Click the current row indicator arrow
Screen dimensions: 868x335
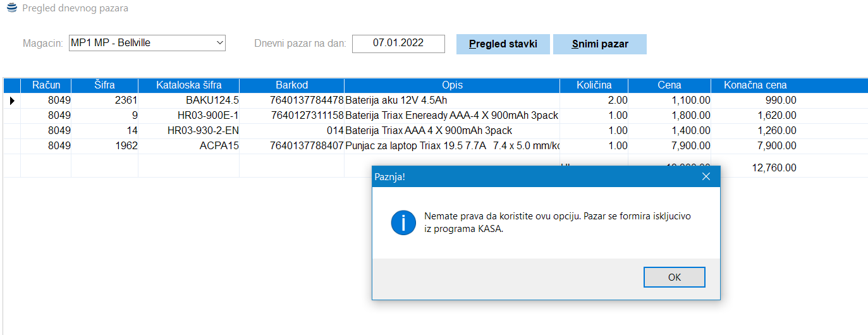point(12,100)
